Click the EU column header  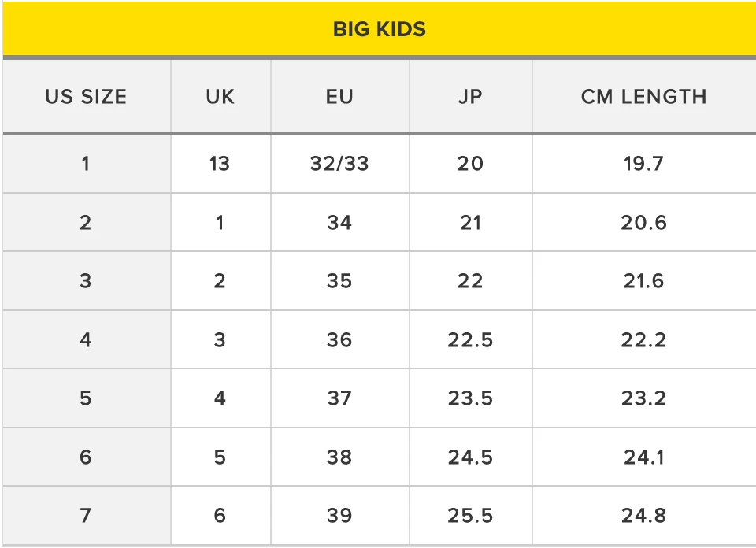[339, 97]
